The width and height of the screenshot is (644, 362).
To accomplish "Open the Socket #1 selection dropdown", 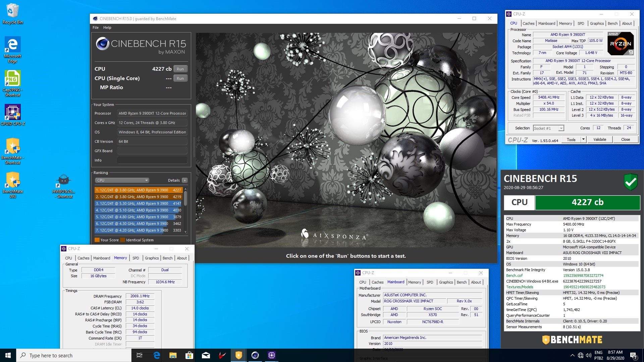I will click(548, 128).
